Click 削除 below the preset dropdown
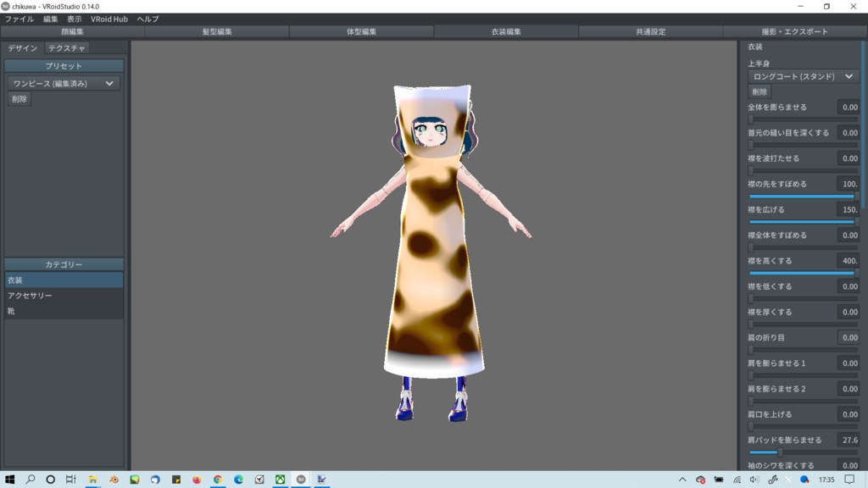868x488 pixels. pyautogui.click(x=19, y=99)
